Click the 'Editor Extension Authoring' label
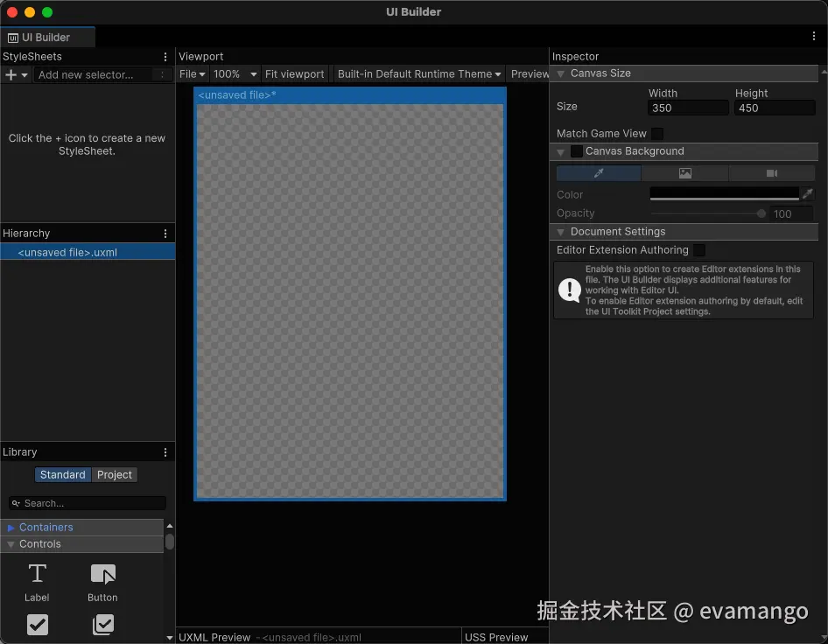The image size is (828, 644). (622, 250)
